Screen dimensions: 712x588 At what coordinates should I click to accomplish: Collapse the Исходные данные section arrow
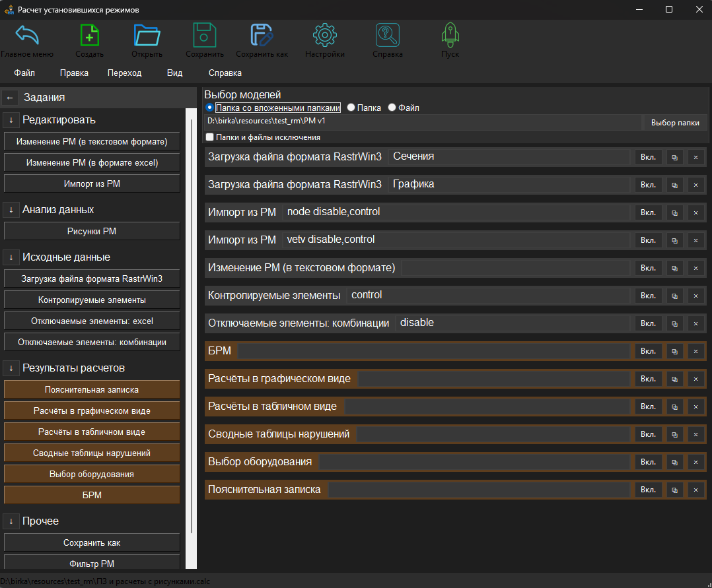[x=11, y=257]
